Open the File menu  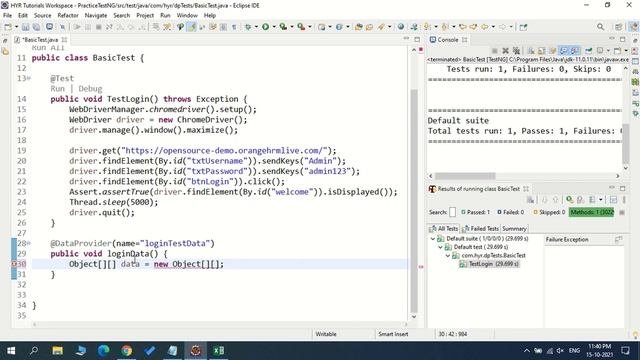pos(7,16)
